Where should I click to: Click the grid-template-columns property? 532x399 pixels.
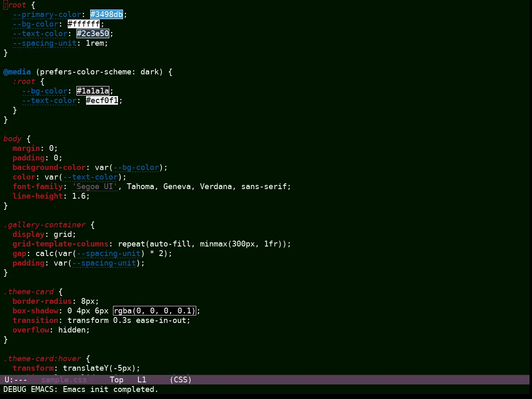pos(61,244)
